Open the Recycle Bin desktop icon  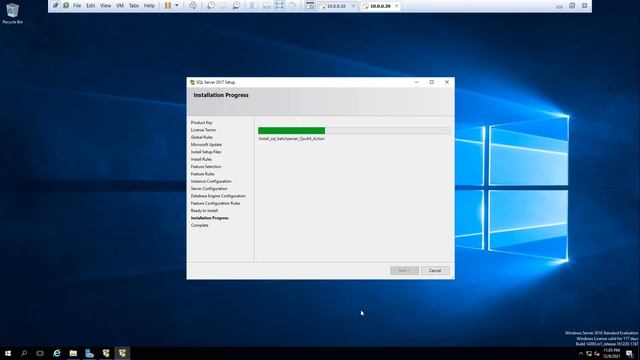pyautogui.click(x=12, y=13)
